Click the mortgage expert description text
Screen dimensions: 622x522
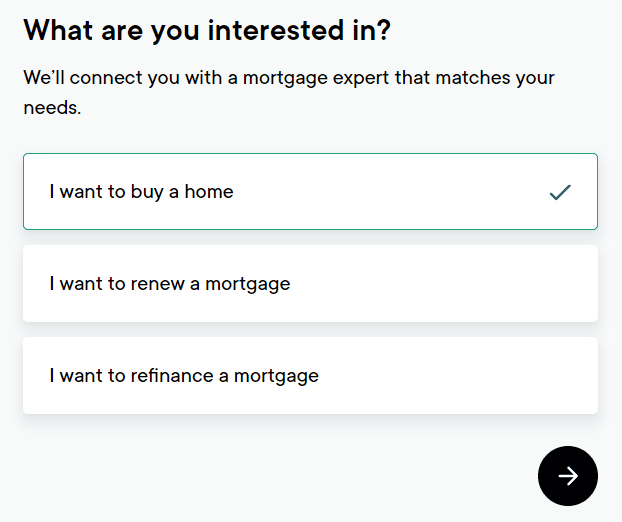(x=288, y=92)
